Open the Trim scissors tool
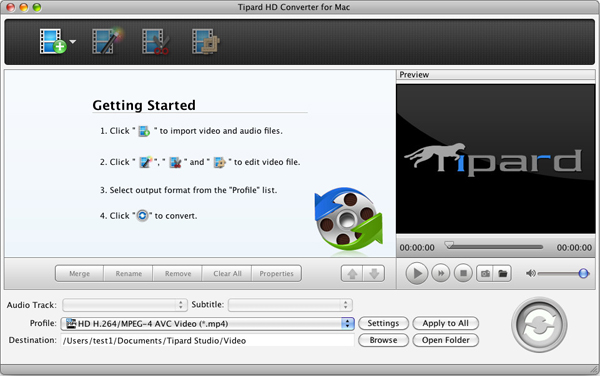The width and height of the screenshot is (600, 376). pyautogui.click(x=155, y=41)
